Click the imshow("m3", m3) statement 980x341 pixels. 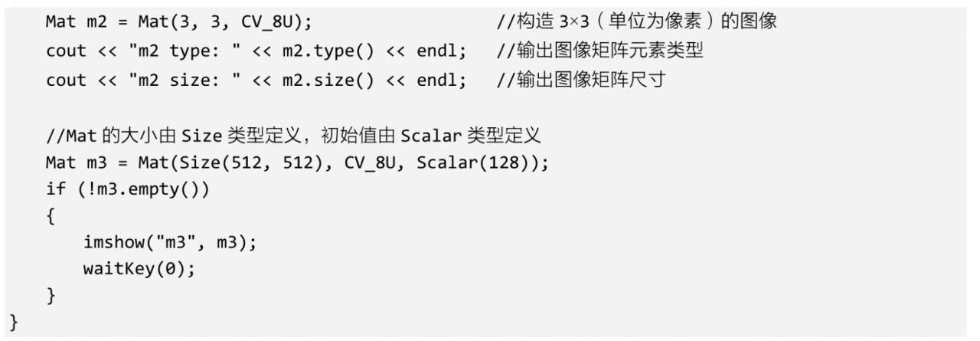tap(169, 242)
